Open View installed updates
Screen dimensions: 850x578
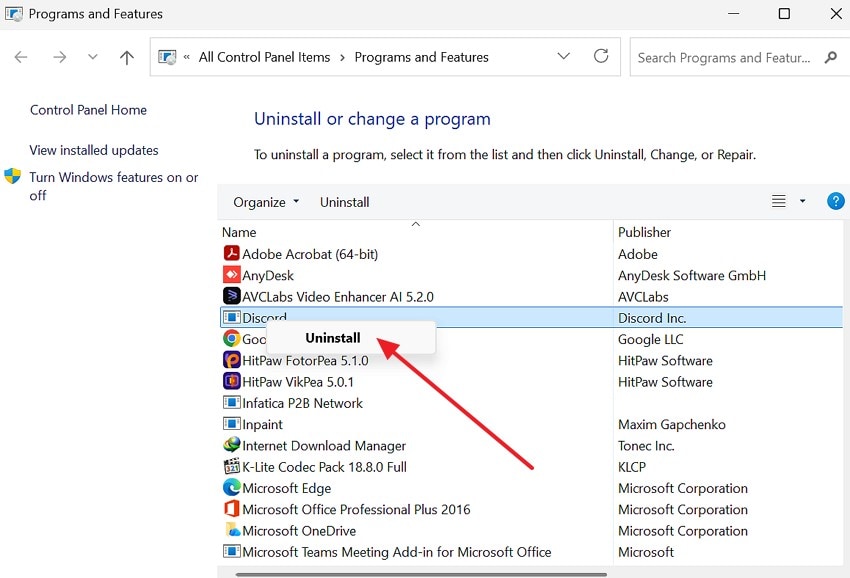tap(93, 150)
